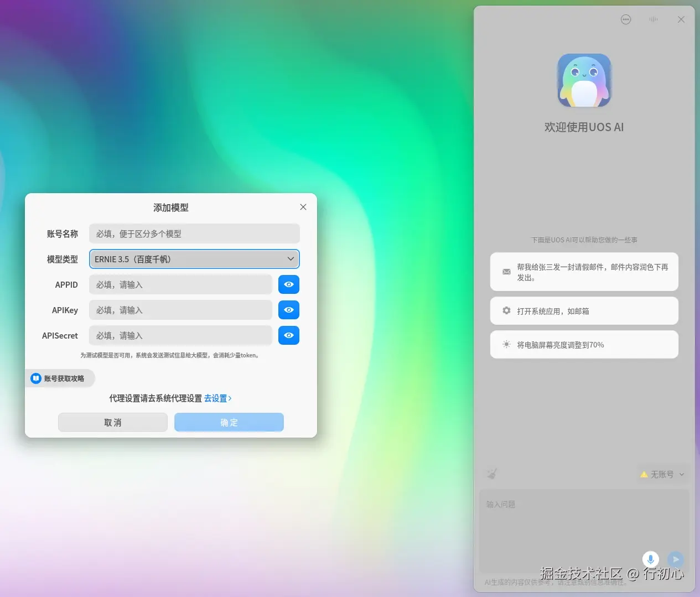This screenshot has height=597, width=700.
Task: Click the UOS AI mascot logo
Action: [584, 81]
